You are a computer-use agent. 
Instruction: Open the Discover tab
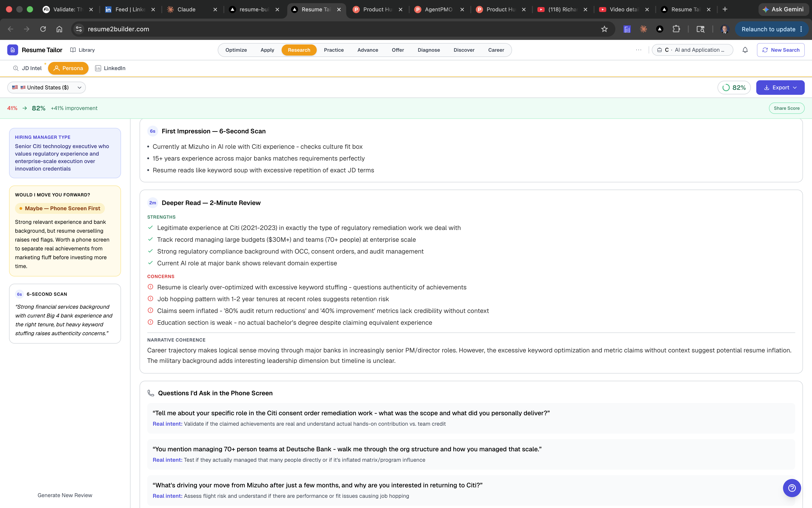pos(464,50)
